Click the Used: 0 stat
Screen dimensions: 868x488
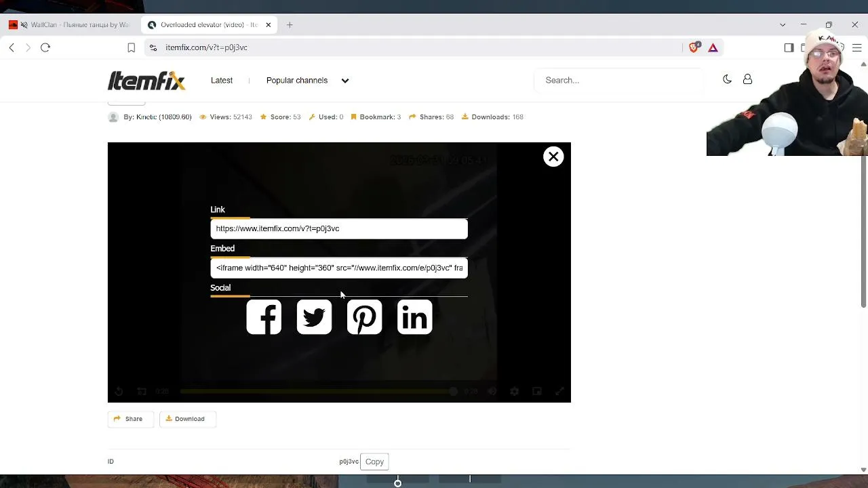click(326, 117)
